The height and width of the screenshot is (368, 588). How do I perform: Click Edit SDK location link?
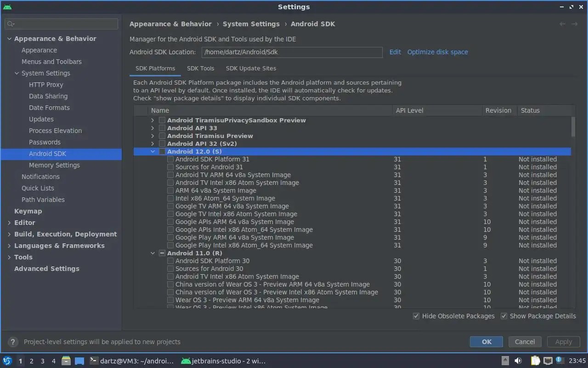(395, 52)
